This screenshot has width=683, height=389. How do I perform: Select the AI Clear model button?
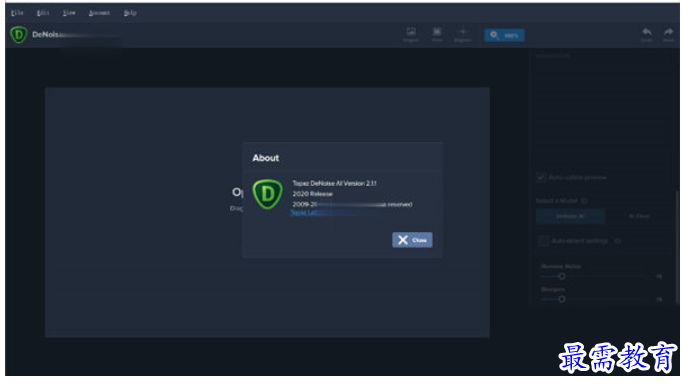(x=639, y=216)
